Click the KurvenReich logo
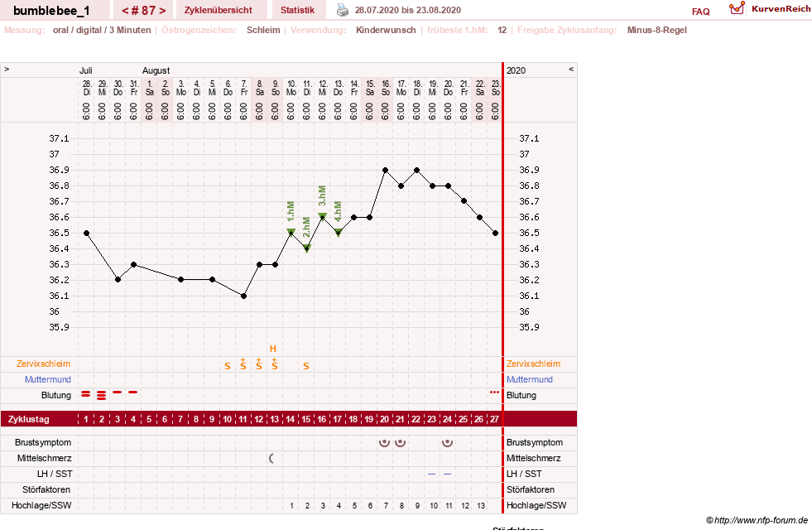Image resolution: width=812 pixels, height=530 pixels. pyautogui.click(x=770, y=8)
